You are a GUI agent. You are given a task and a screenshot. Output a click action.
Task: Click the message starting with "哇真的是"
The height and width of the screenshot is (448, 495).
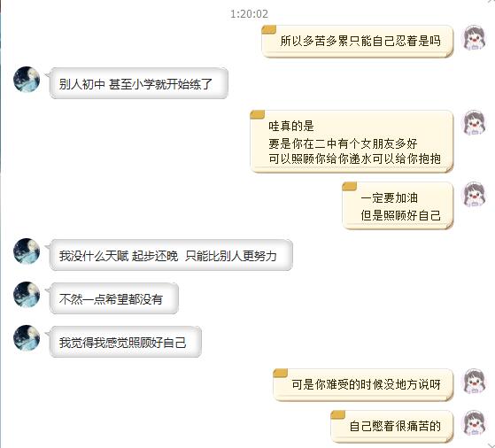click(x=352, y=142)
